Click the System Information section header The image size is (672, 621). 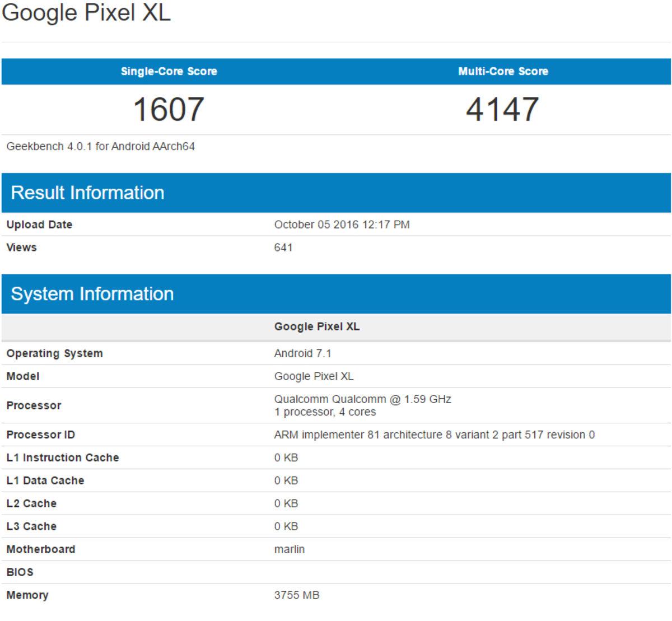(92, 293)
